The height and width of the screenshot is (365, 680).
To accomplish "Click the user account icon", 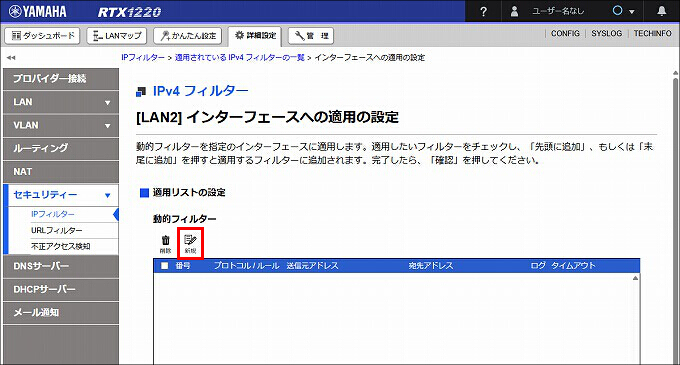I will [x=514, y=11].
